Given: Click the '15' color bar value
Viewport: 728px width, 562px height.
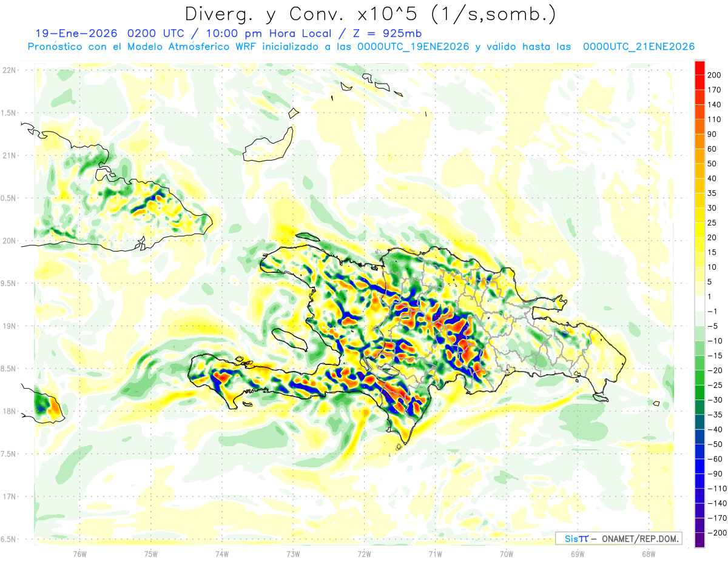Looking at the screenshot, I should [x=713, y=253].
